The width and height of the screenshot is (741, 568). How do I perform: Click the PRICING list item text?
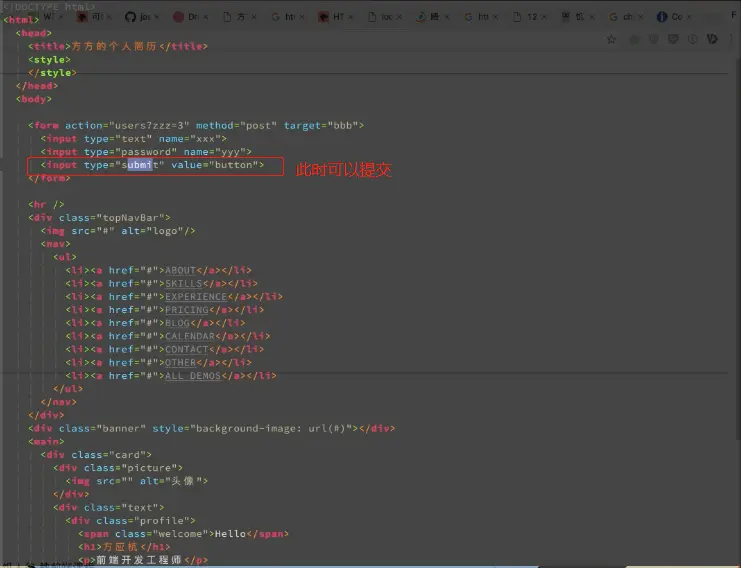187,310
